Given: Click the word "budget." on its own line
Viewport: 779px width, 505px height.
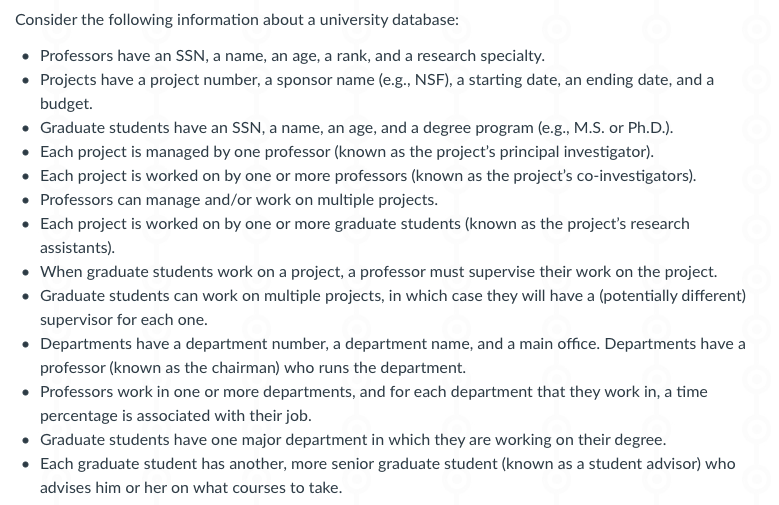Looking at the screenshot, I should (x=66, y=103).
